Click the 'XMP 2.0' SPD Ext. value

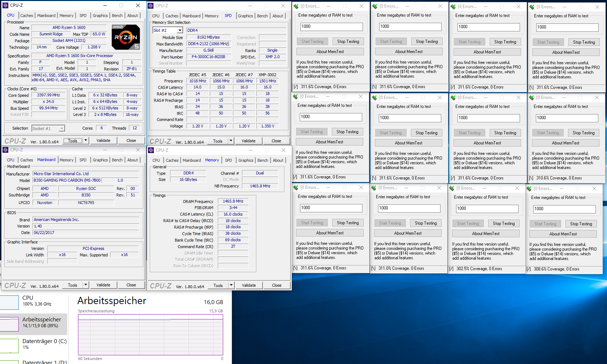click(x=272, y=57)
